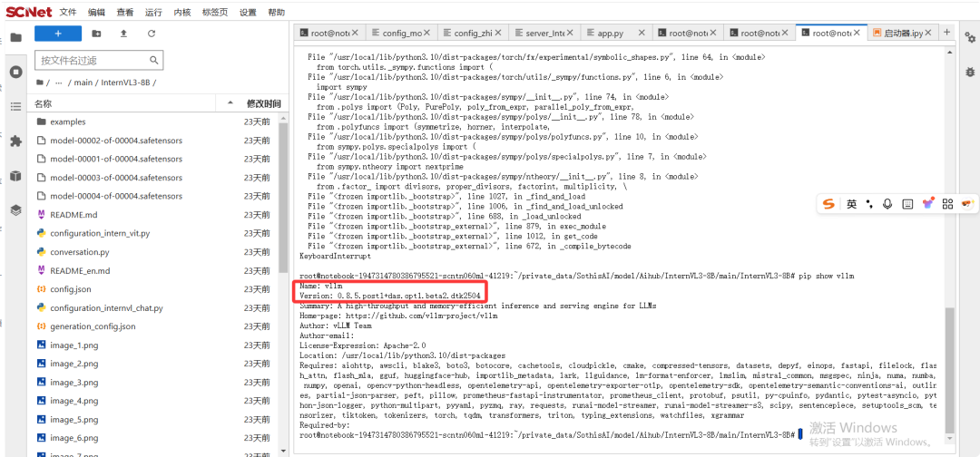Upload files with the upload arrow icon
980x457 pixels.
tap(123, 34)
